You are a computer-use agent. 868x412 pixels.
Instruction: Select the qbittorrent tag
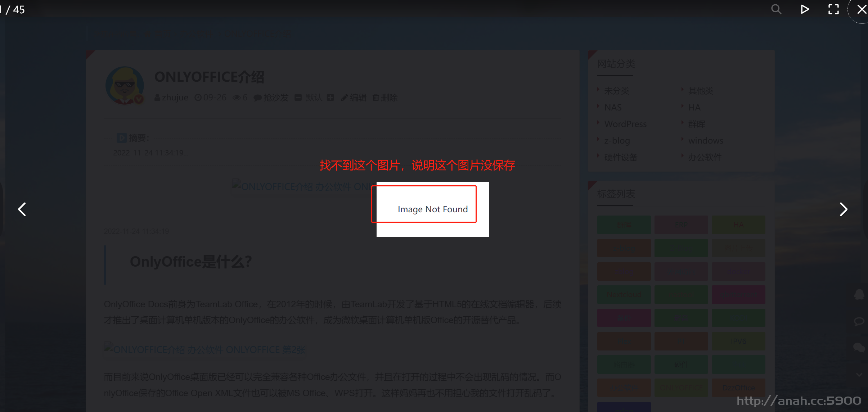tap(738, 295)
